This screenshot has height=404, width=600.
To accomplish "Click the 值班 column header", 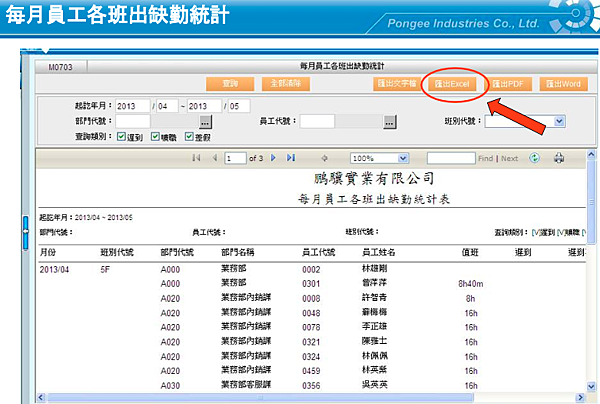I will (x=470, y=252).
